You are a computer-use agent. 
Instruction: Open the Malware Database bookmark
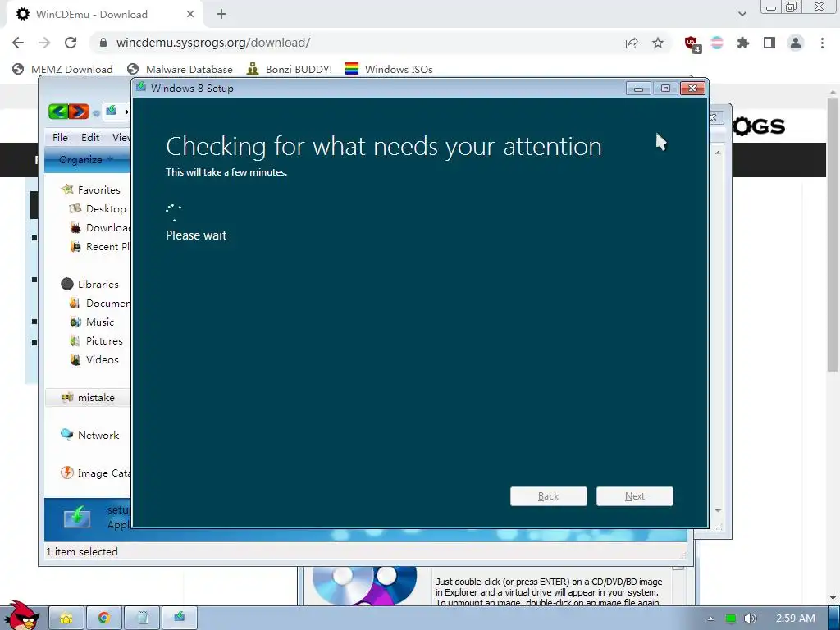click(x=180, y=69)
